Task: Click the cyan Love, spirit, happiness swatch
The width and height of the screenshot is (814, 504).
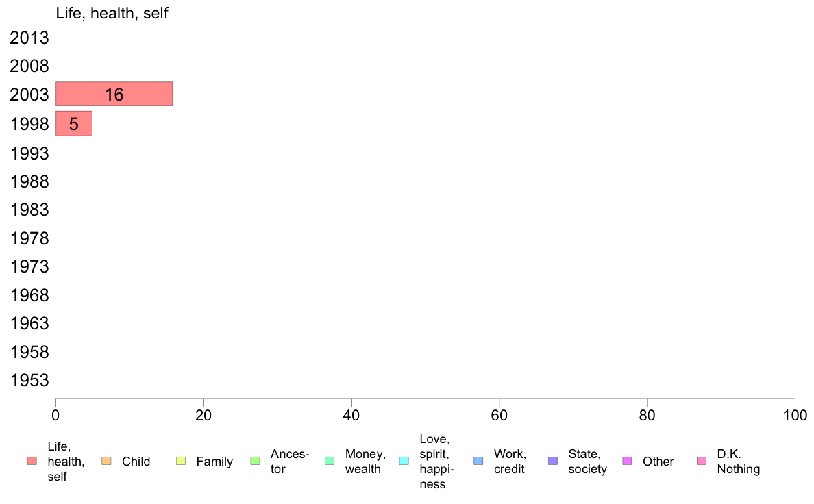Action: point(404,461)
